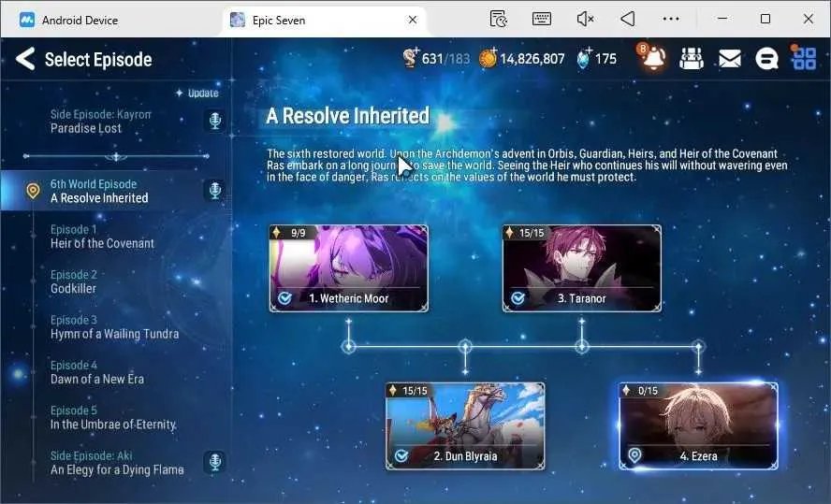
Task: Click the gold coin icon
Action: pyautogui.click(x=488, y=58)
